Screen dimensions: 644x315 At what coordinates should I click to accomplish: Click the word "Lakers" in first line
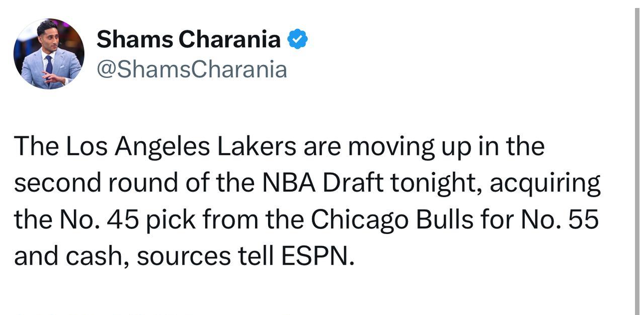[x=257, y=146]
